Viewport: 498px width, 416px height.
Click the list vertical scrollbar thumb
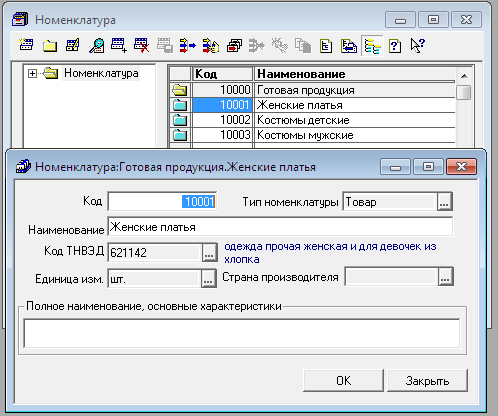click(464, 92)
